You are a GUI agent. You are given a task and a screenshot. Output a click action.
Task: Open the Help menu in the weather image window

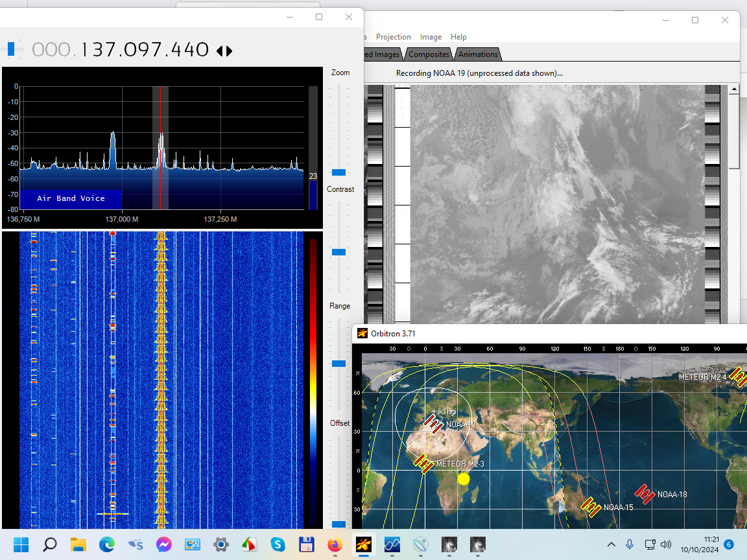458,37
